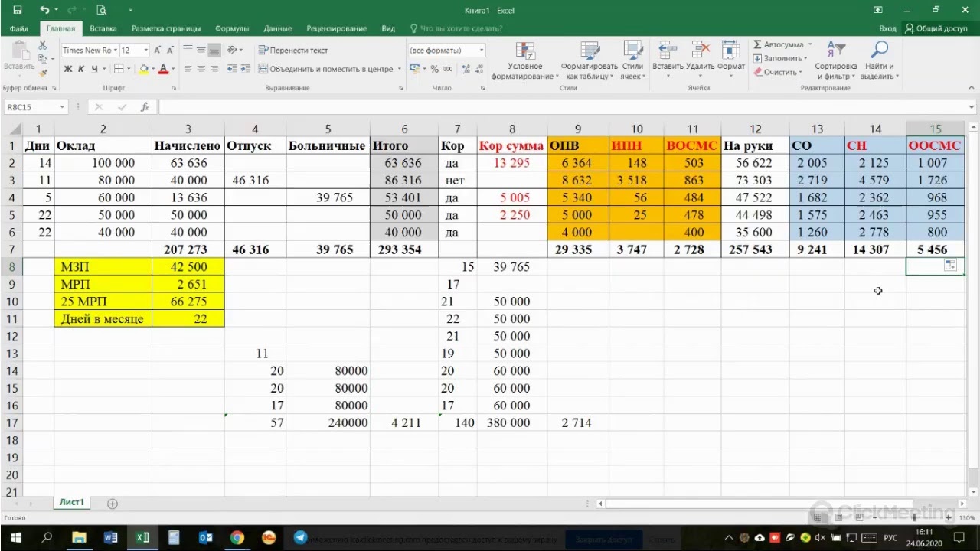This screenshot has width=980, height=551.
Task: Open Outlook from the Windows taskbar
Action: (x=205, y=537)
